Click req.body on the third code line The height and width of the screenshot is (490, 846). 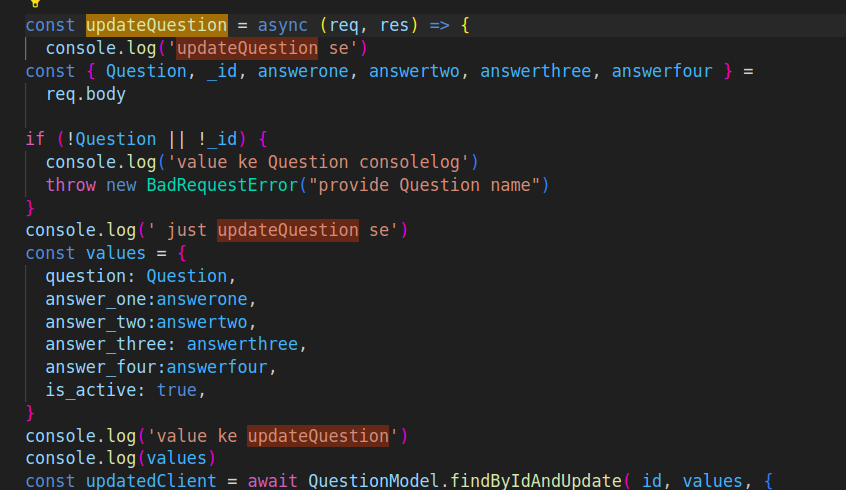tap(85, 94)
